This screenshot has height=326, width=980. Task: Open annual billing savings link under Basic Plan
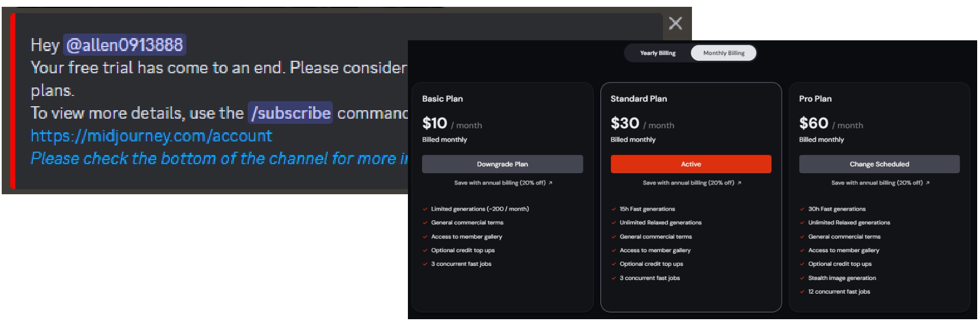[499, 183]
